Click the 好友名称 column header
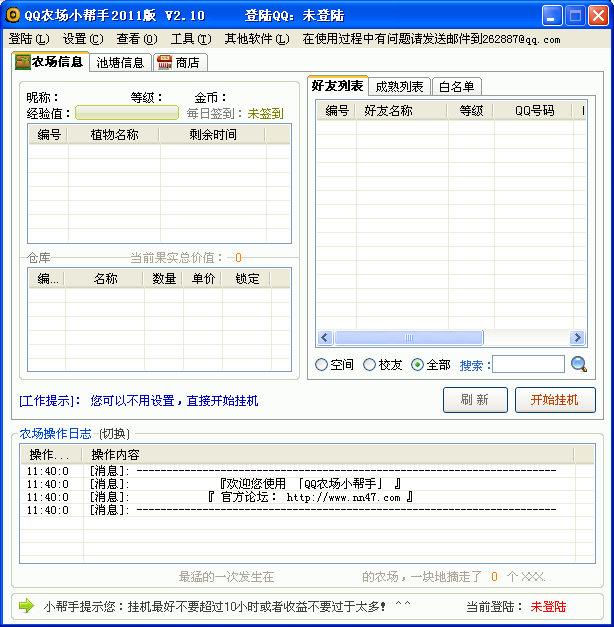The height and width of the screenshot is (627, 614). 402,110
